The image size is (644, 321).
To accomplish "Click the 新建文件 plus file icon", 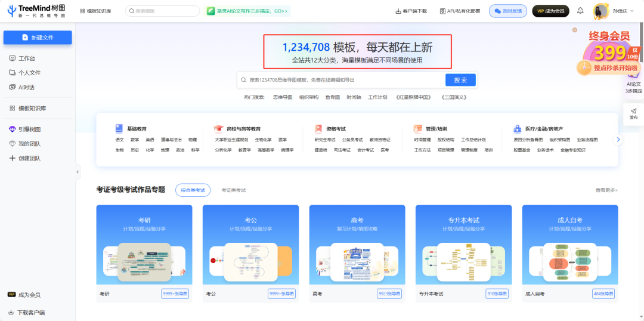I will tap(25, 38).
